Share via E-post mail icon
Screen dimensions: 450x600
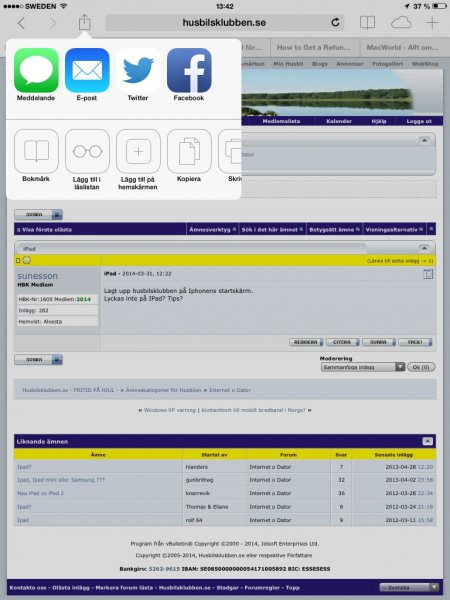click(87, 70)
